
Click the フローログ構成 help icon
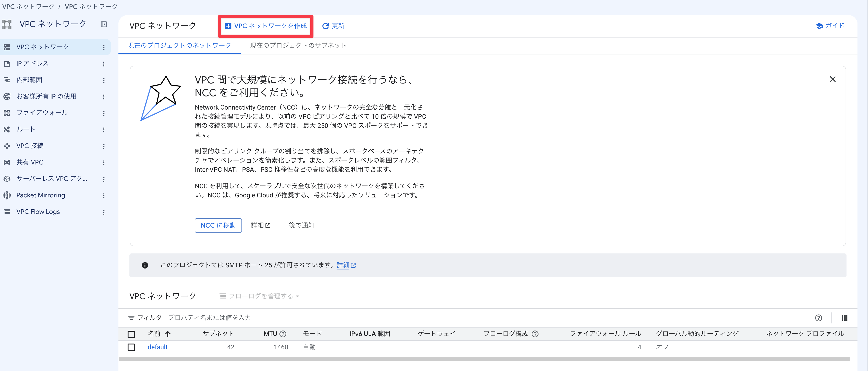535,334
